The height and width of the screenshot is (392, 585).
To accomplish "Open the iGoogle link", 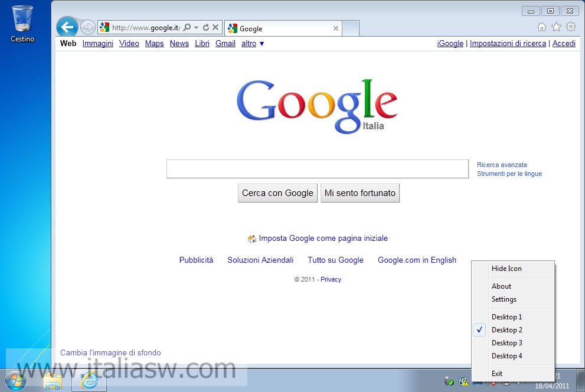I will coord(450,44).
